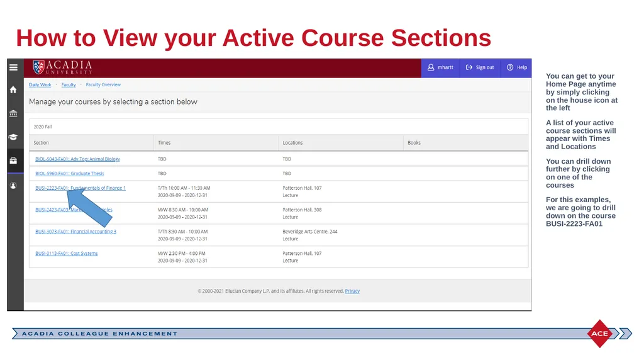Select the graduation cap icon
The height and width of the screenshot is (362, 644).
13,137
